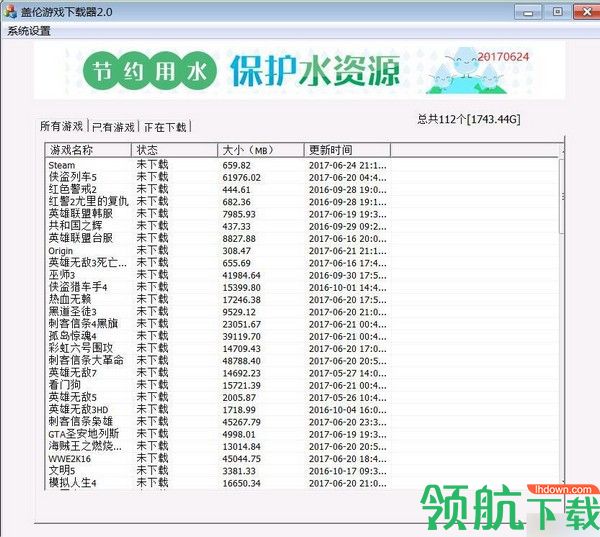Switch to the 所有游戏 tab
Image resolution: width=600 pixels, height=537 pixels.
(x=62, y=126)
